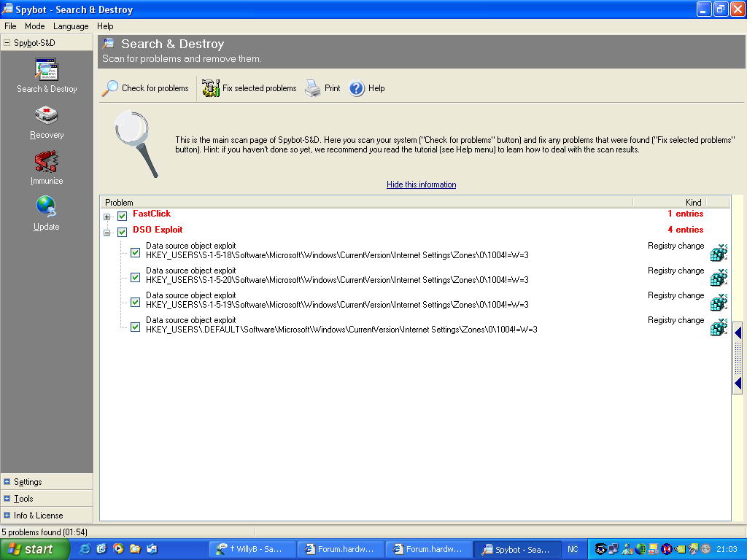
Task: Select the DSO Exploit group label
Action: point(158,230)
